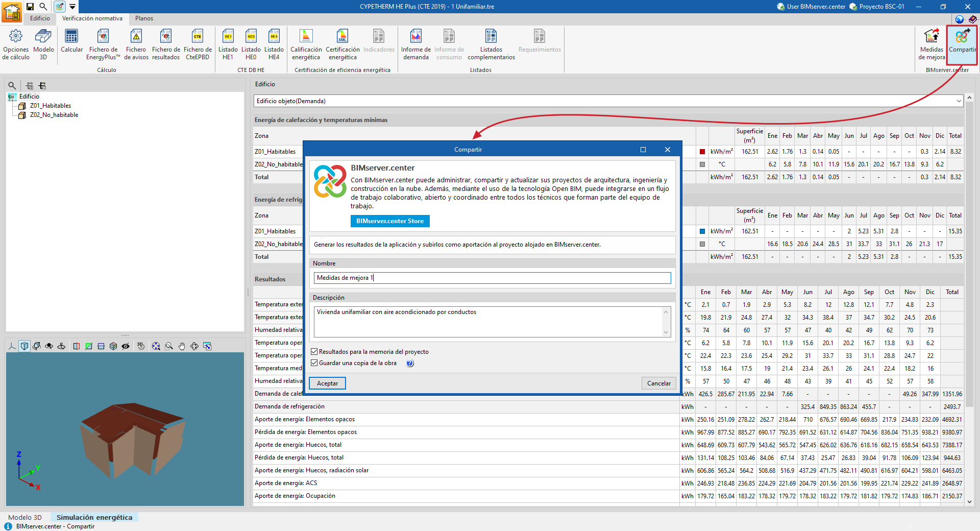The height and width of the screenshot is (531, 980).
Task: Click red swatch for Z01_Habitables heating
Action: tap(702, 152)
